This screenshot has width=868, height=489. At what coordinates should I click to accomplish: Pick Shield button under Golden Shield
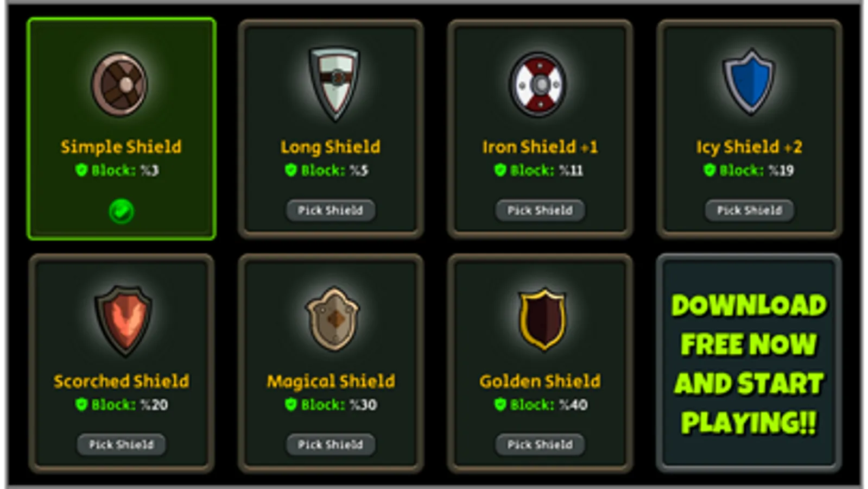[x=540, y=444]
